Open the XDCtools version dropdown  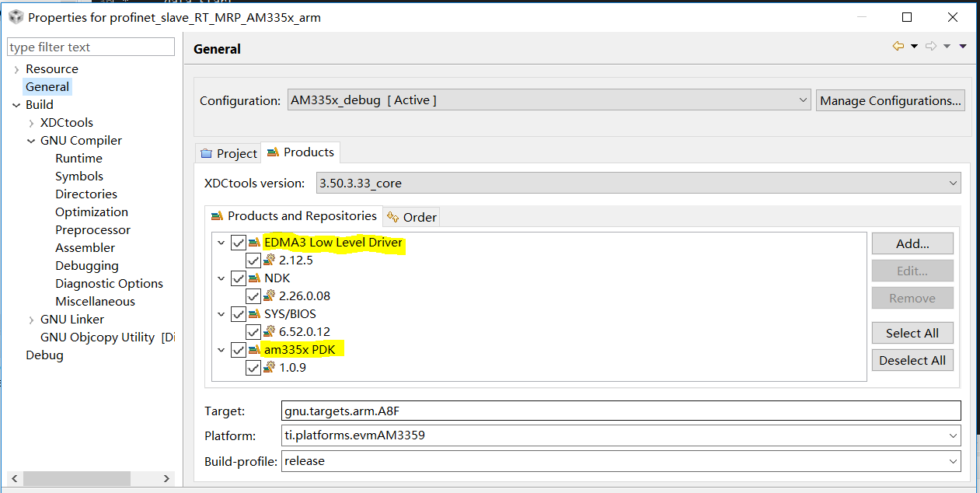tap(639, 184)
